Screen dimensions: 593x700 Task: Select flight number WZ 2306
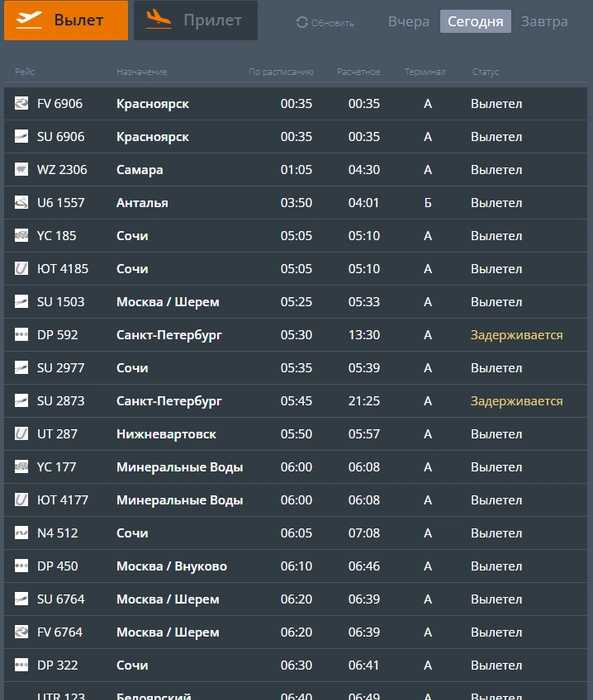coord(62,170)
